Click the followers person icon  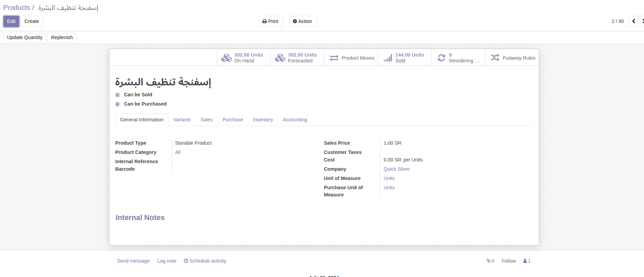click(x=525, y=261)
